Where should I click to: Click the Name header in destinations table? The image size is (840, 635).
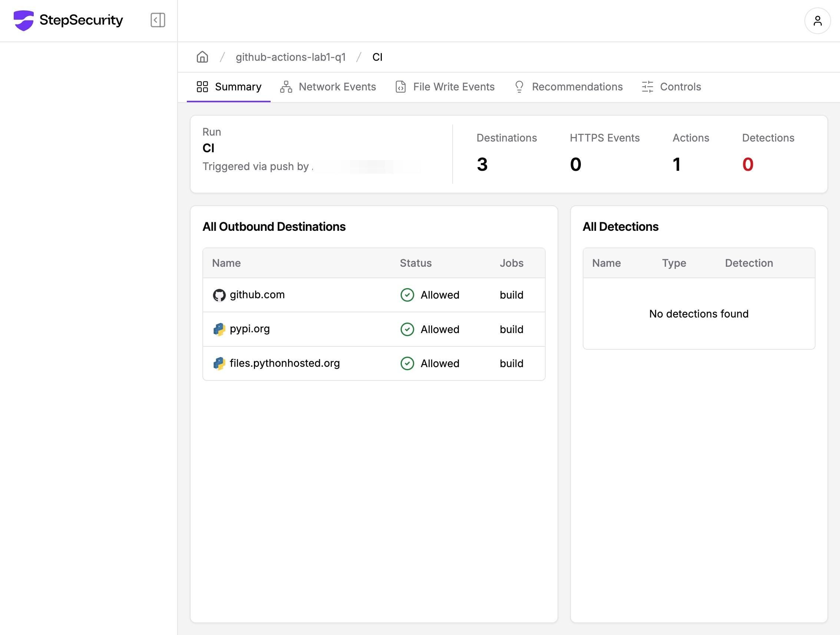pos(226,263)
